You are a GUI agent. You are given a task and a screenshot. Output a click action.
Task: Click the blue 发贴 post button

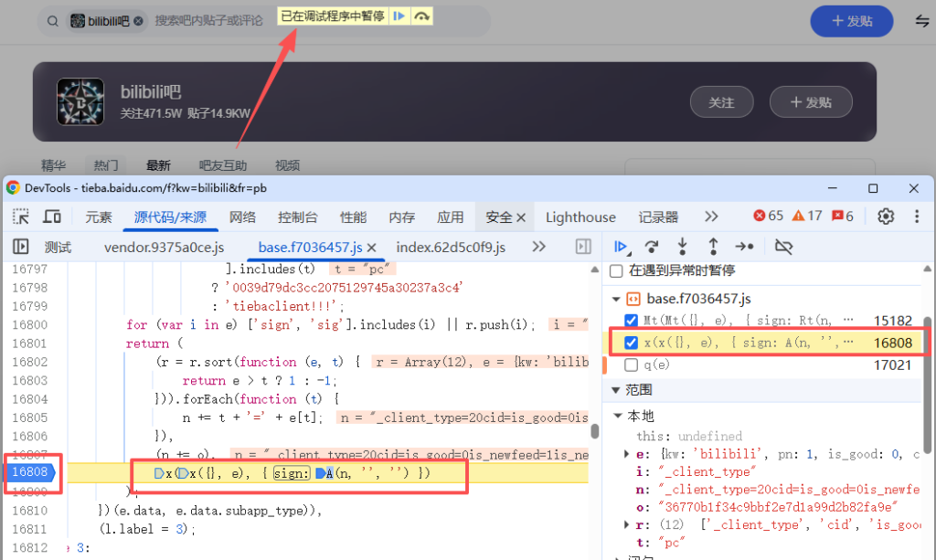(x=851, y=21)
